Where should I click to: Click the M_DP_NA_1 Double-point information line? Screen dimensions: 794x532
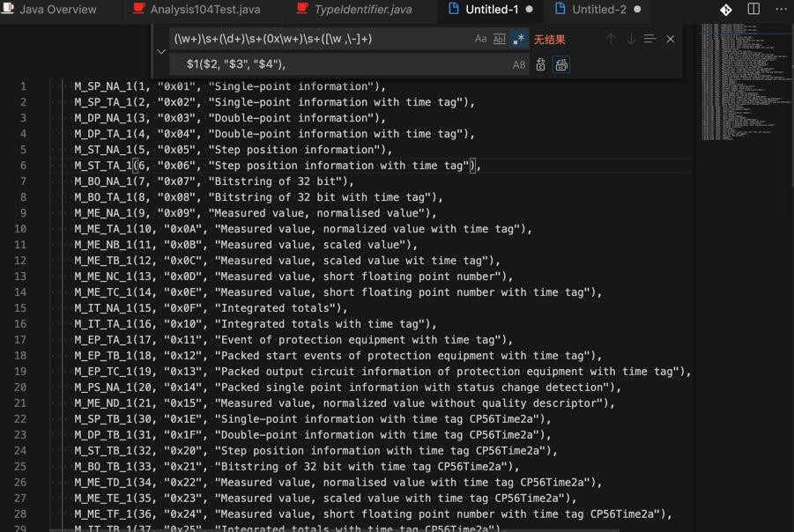230,118
